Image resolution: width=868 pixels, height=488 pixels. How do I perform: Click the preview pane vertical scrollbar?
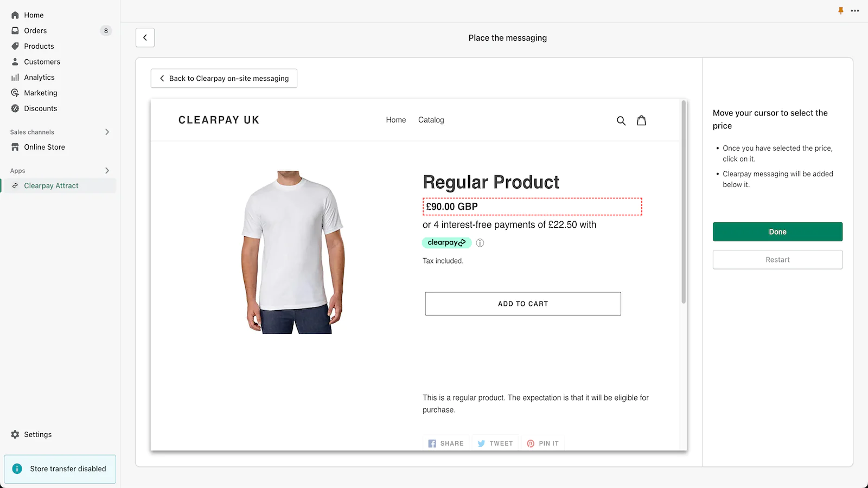click(684, 202)
